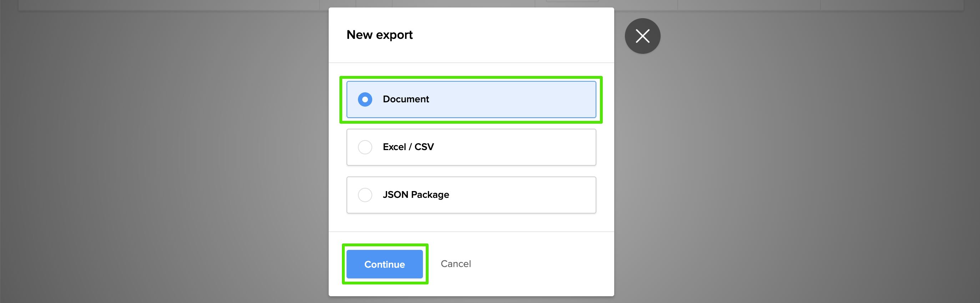Select the Document radio button

365,99
